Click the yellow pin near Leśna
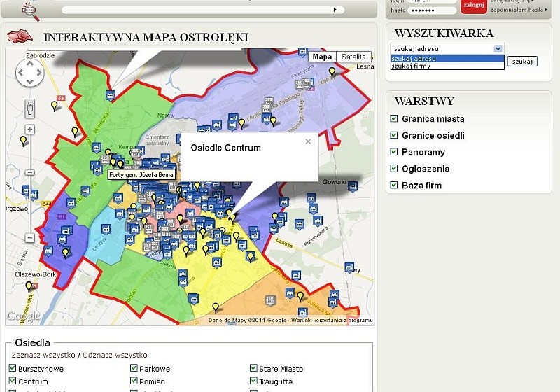 [332, 72]
